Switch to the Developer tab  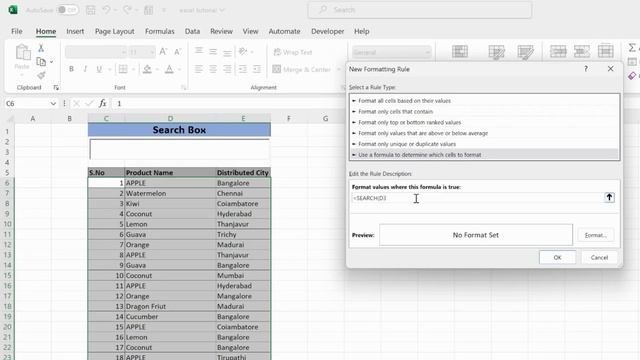point(327,31)
